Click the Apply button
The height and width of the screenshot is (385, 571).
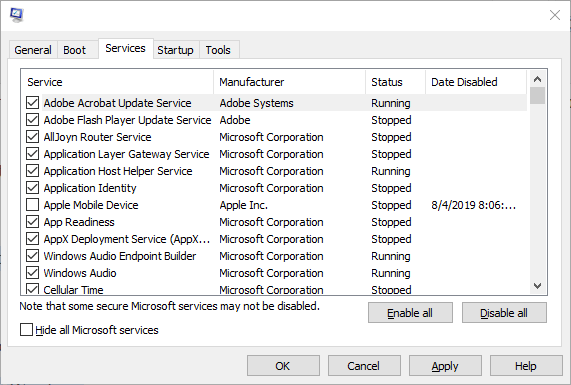coord(445,366)
